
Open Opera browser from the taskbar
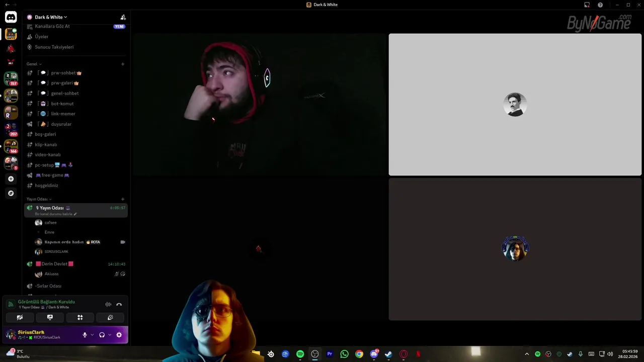tap(403, 354)
